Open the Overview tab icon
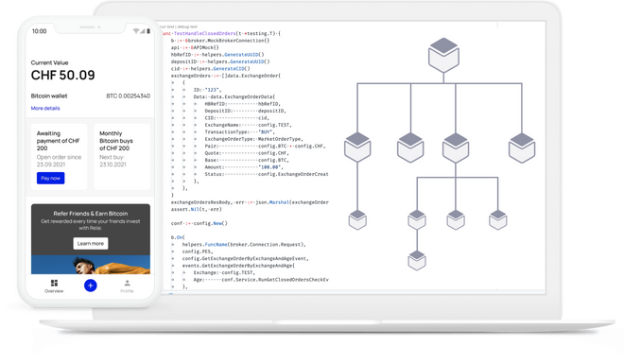The image size is (624, 364). [x=54, y=283]
